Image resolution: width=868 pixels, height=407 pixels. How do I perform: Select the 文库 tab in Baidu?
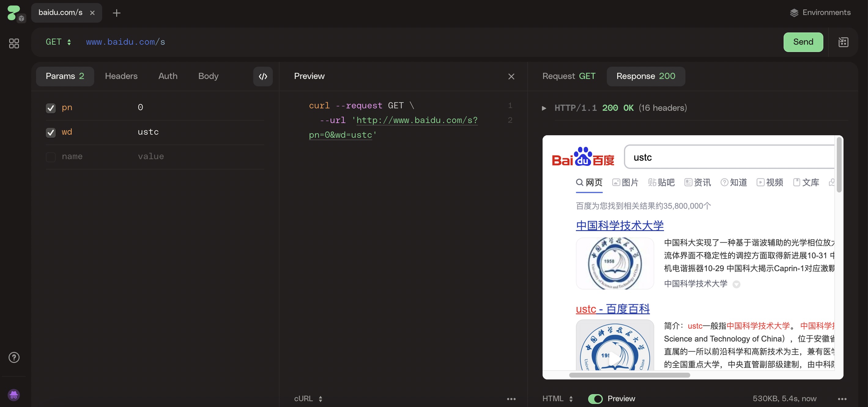(806, 182)
